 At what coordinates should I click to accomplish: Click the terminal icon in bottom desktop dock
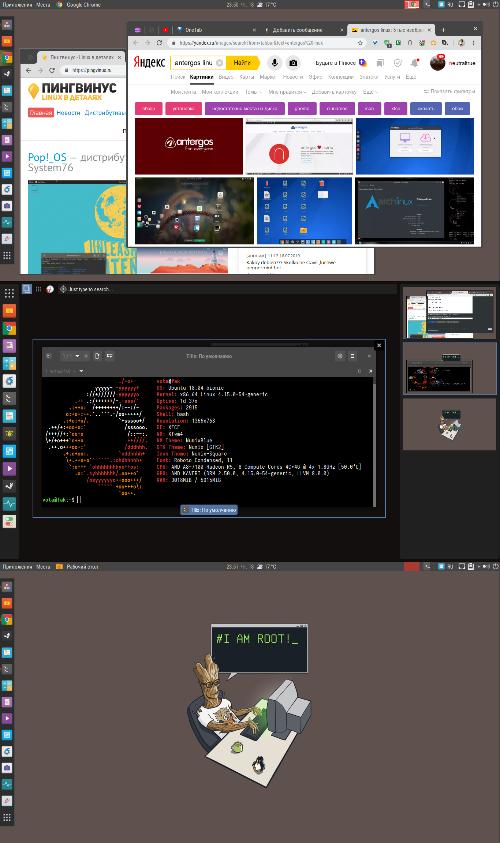7,669
